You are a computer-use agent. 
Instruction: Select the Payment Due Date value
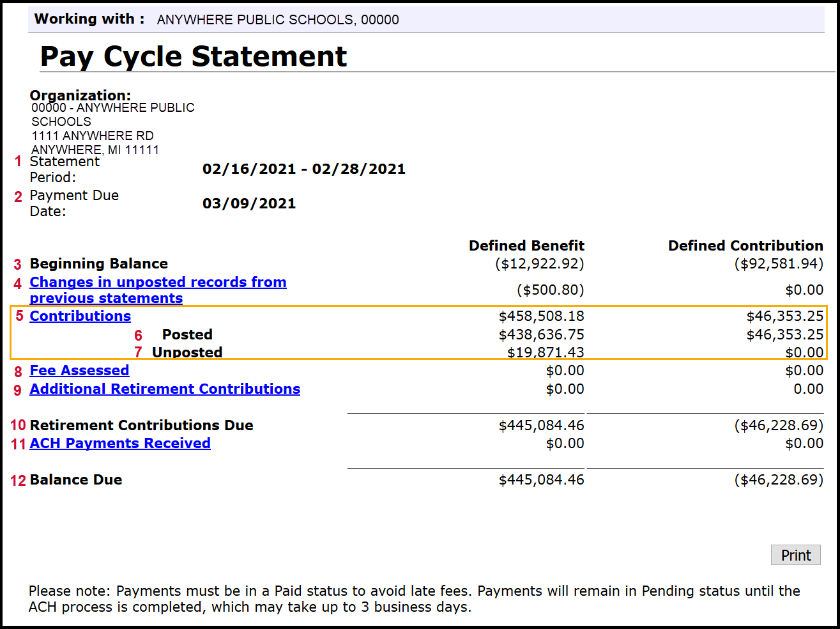(x=249, y=203)
